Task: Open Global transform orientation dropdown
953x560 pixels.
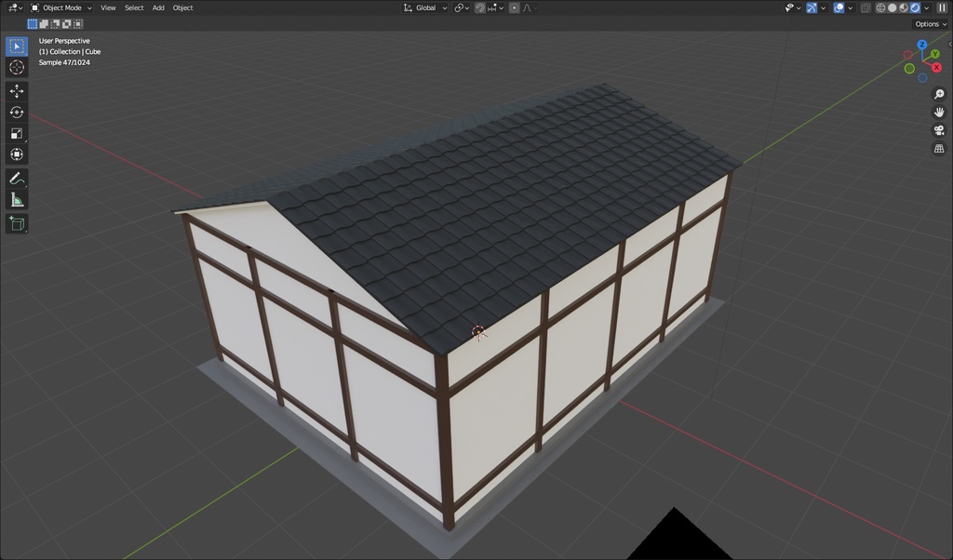Action: click(x=425, y=7)
